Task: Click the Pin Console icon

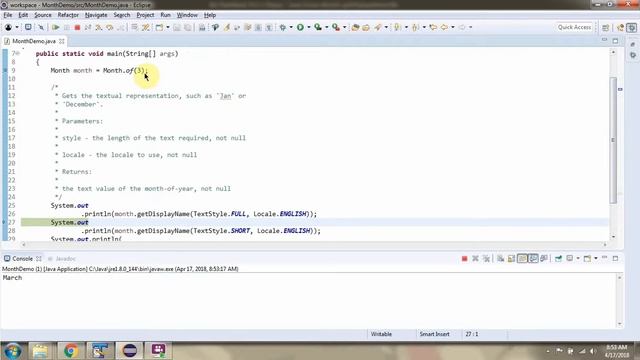Action: [558, 258]
